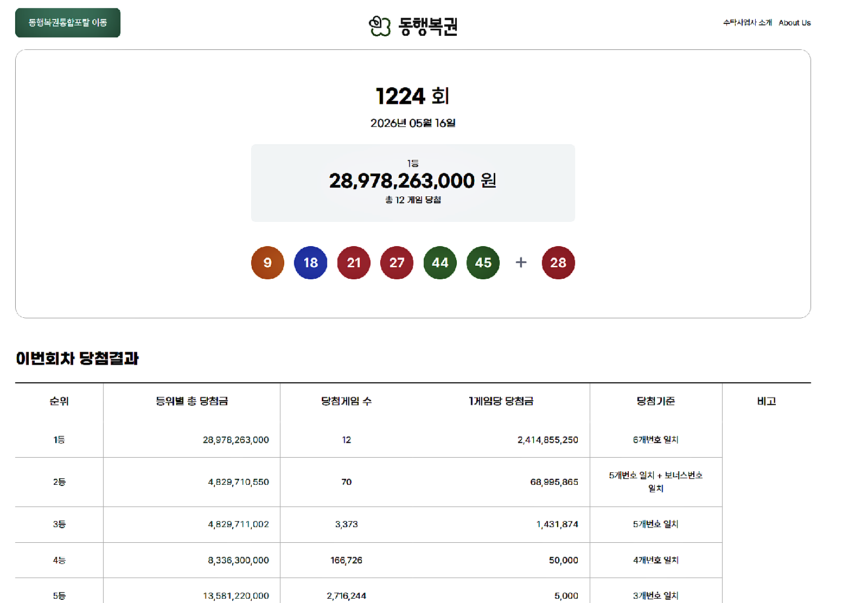This screenshot has height=603, width=868.
Task: Open the About Us link
Action: tap(795, 23)
